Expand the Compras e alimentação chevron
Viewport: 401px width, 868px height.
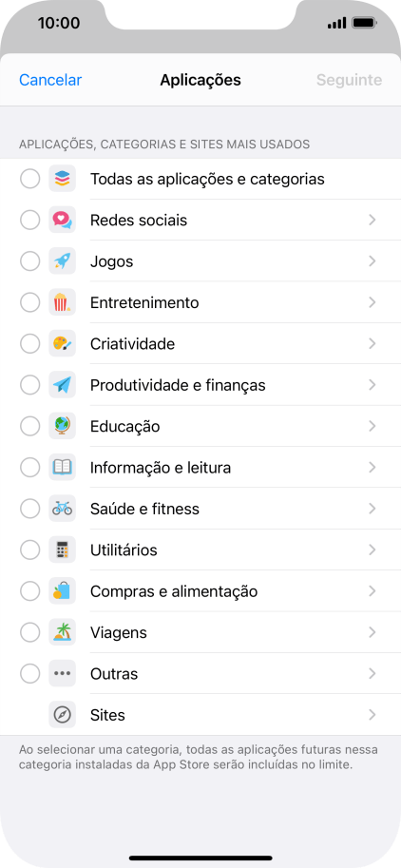[372, 591]
